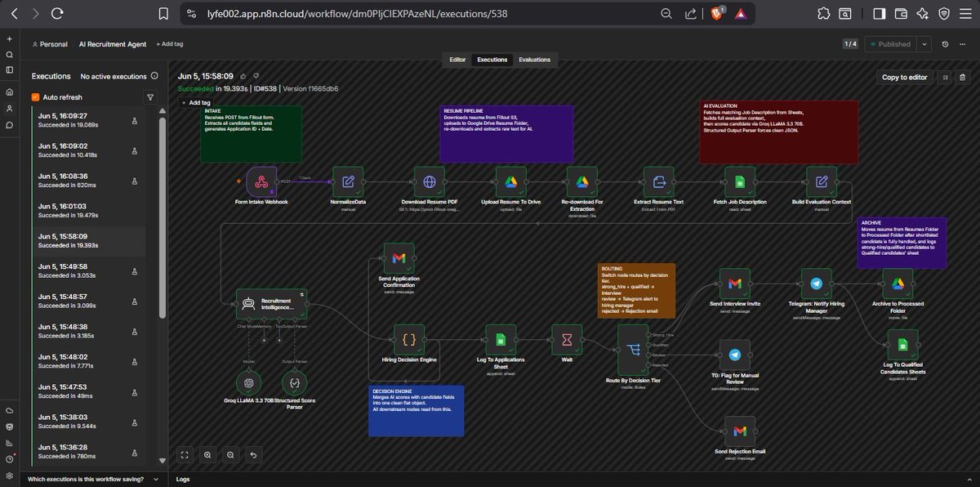
Task: Open the Form Intake Webhook node
Action: [x=261, y=182]
